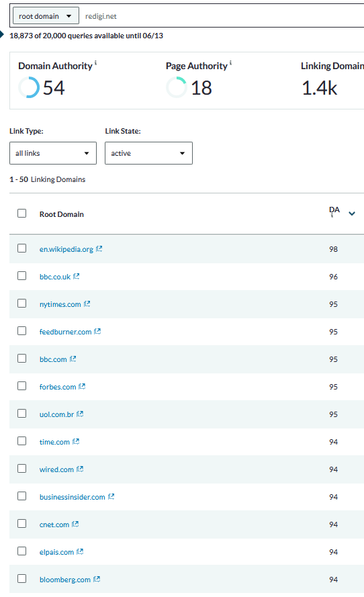Open the elpais.com domain link
The width and height of the screenshot is (364, 597).
pyautogui.click(x=56, y=552)
